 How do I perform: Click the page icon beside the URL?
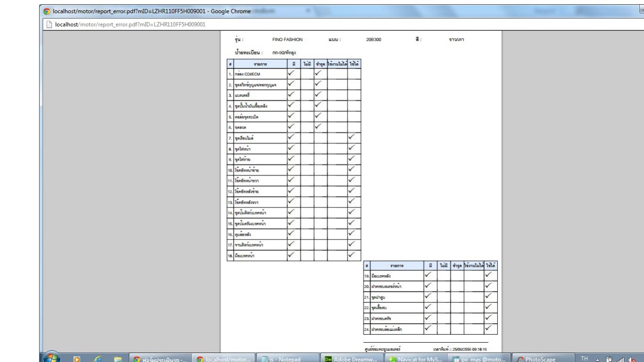coord(49,25)
